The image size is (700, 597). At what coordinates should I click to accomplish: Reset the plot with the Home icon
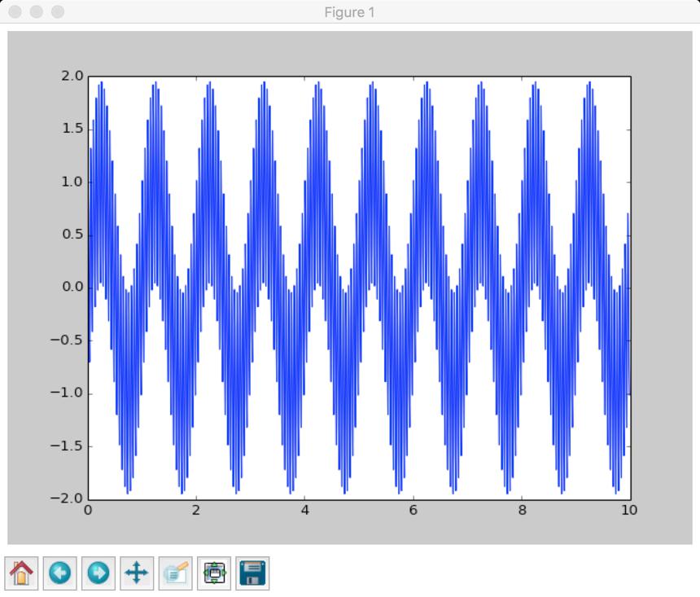pyautogui.click(x=21, y=573)
